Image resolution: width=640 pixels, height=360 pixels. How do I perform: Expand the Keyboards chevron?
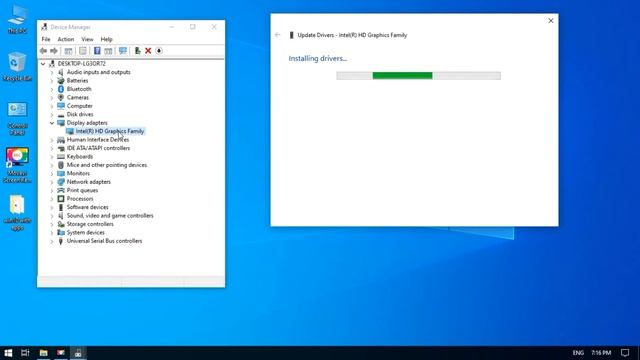[52, 157]
